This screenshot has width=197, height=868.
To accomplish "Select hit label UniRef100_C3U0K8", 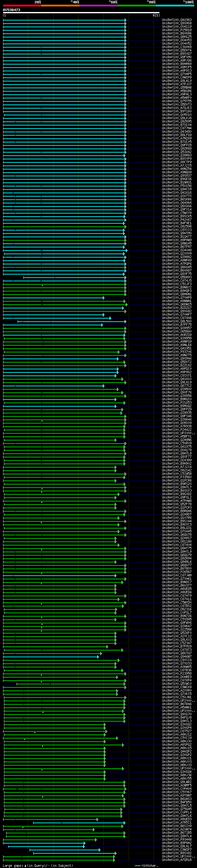I will (x=177, y=47).
